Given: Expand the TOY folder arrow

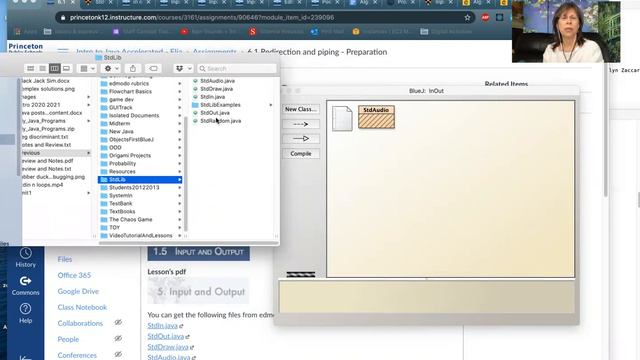Looking at the screenshot, I should 180,227.
